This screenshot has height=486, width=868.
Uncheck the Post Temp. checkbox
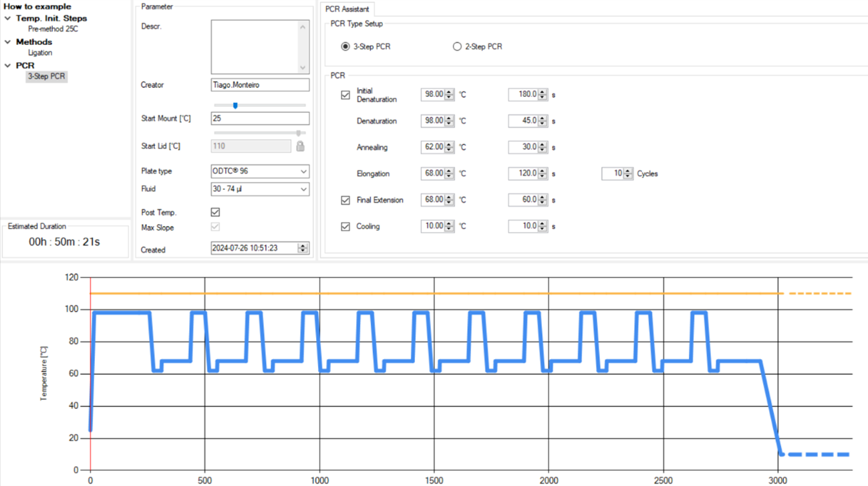[214, 212]
